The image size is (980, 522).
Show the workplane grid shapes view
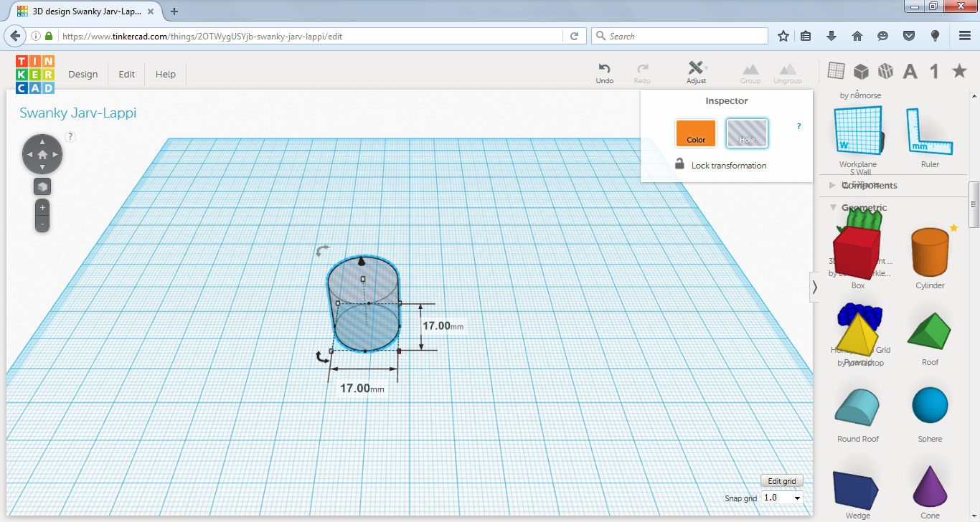(836, 71)
